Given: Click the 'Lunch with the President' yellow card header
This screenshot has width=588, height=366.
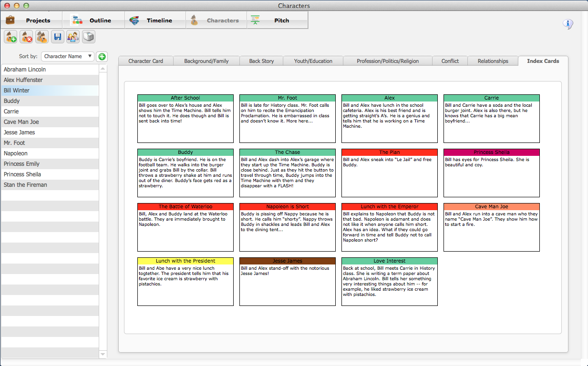Looking at the screenshot, I should (x=185, y=261).
